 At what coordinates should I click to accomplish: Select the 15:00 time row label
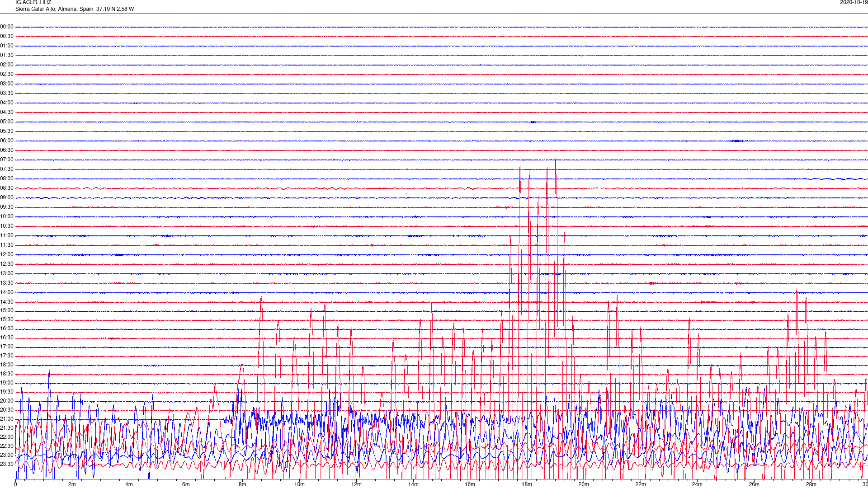point(7,310)
